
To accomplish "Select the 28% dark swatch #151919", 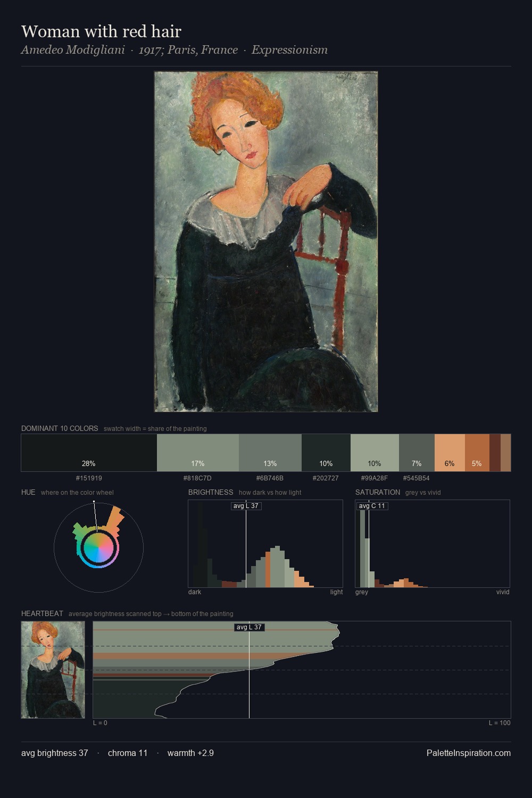I will pos(89,453).
